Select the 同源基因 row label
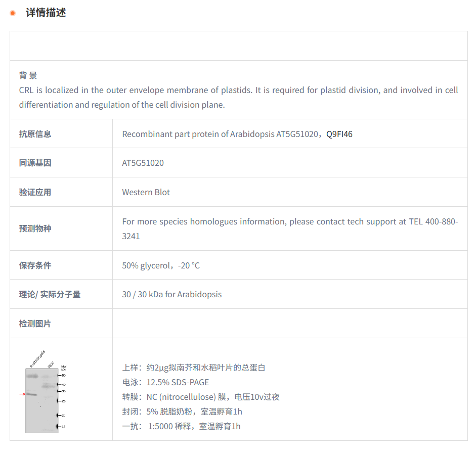The height and width of the screenshot is (458, 476). 35,163
